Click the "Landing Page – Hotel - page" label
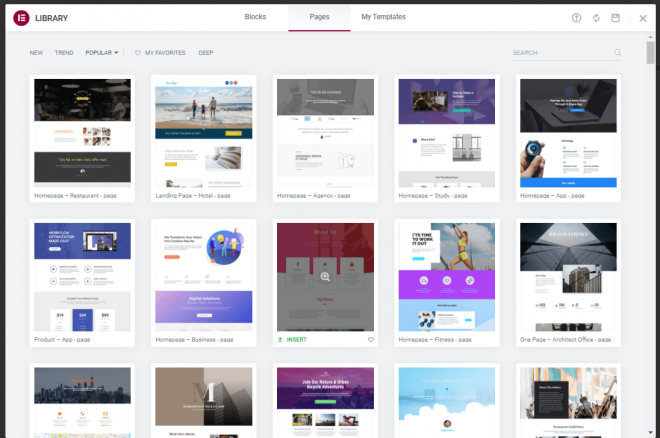Image resolution: width=660 pixels, height=438 pixels. (x=193, y=196)
